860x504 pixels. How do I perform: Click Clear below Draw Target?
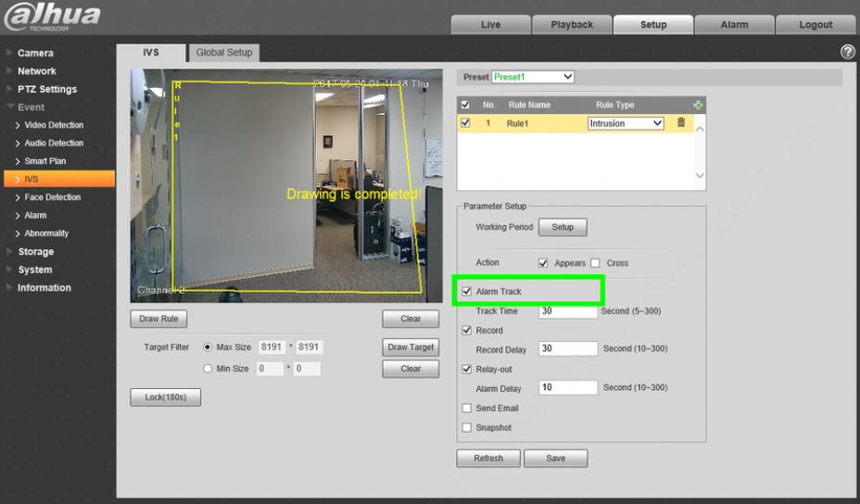click(x=411, y=369)
